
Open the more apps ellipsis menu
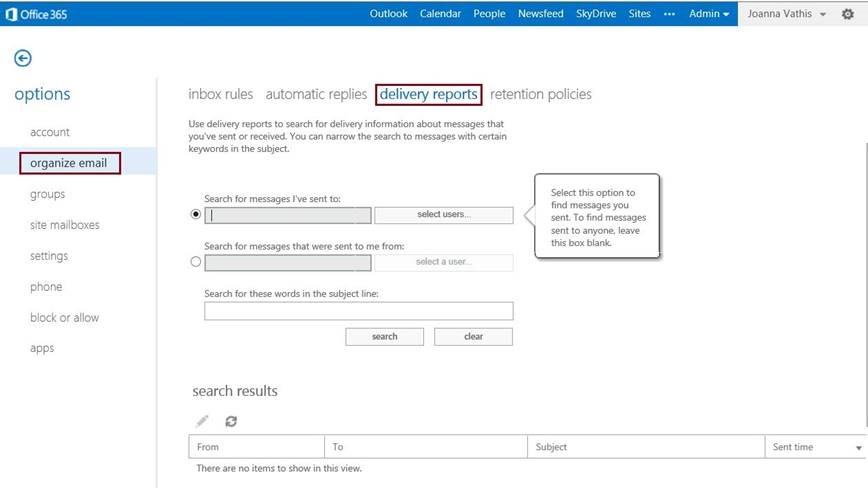(669, 14)
